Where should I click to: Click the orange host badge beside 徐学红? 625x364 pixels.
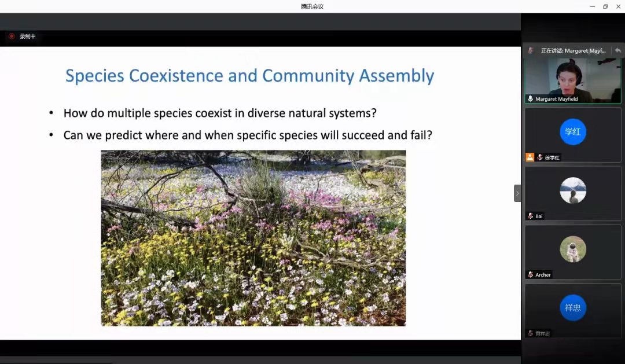click(x=530, y=157)
